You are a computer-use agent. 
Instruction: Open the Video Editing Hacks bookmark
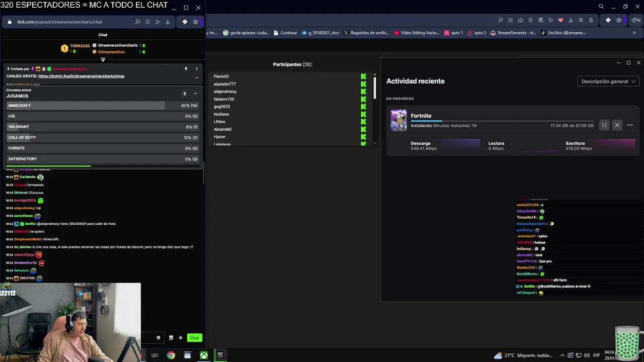(x=417, y=33)
